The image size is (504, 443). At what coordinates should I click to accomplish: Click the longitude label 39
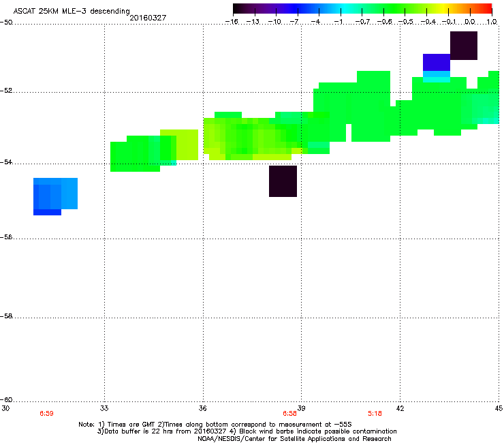point(302,408)
